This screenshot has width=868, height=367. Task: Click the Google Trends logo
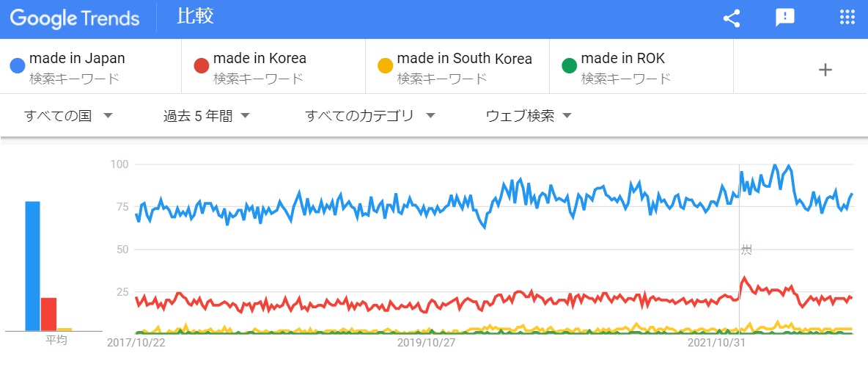(x=74, y=18)
